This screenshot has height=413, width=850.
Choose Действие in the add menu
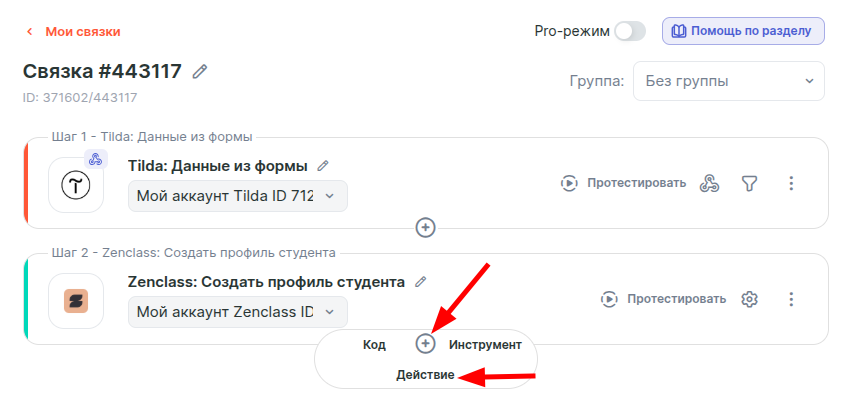[425, 375]
